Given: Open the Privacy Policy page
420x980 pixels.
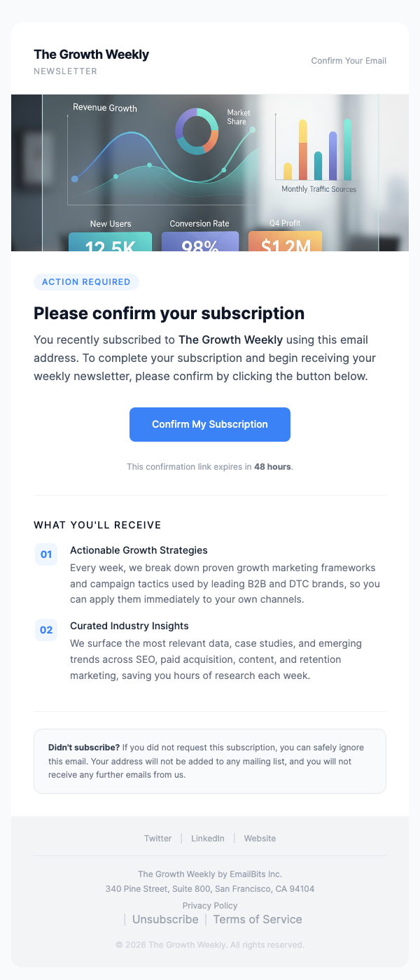Looking at the screenshot, I should (x=209, y=905).
